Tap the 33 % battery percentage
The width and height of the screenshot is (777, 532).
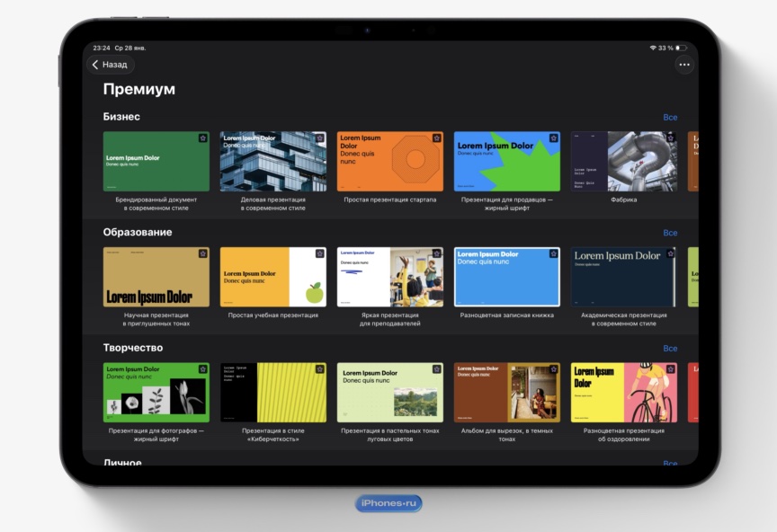(x=665, y=48)
